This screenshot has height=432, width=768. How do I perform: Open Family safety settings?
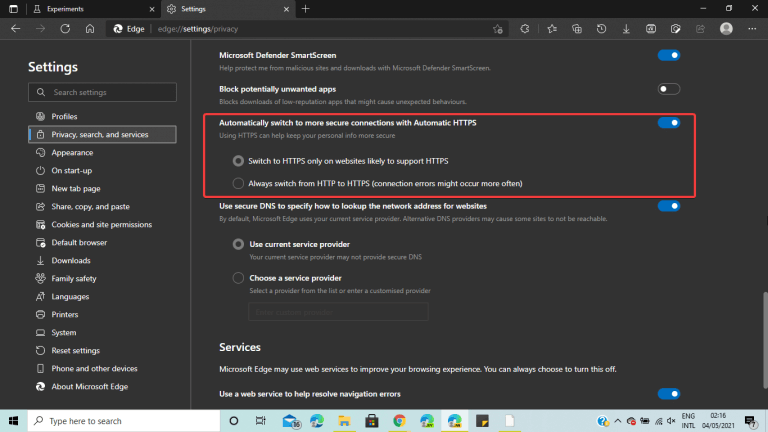[x=102, y=279]
